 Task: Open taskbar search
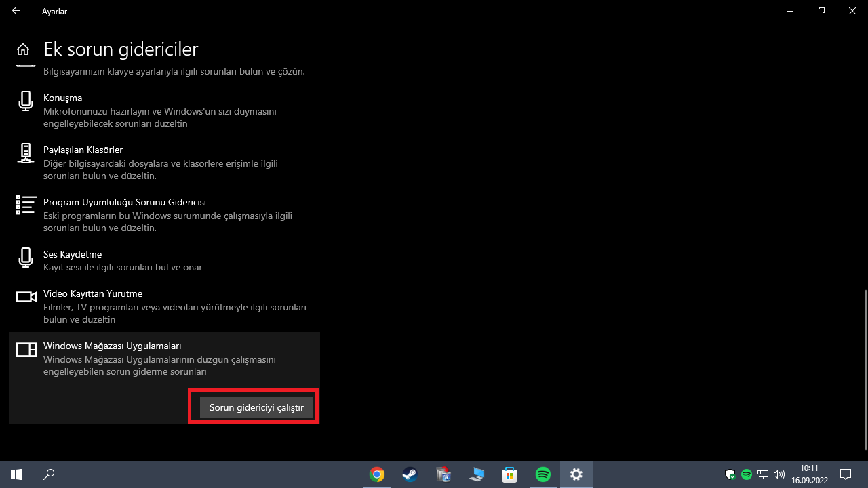click(49, 474)
